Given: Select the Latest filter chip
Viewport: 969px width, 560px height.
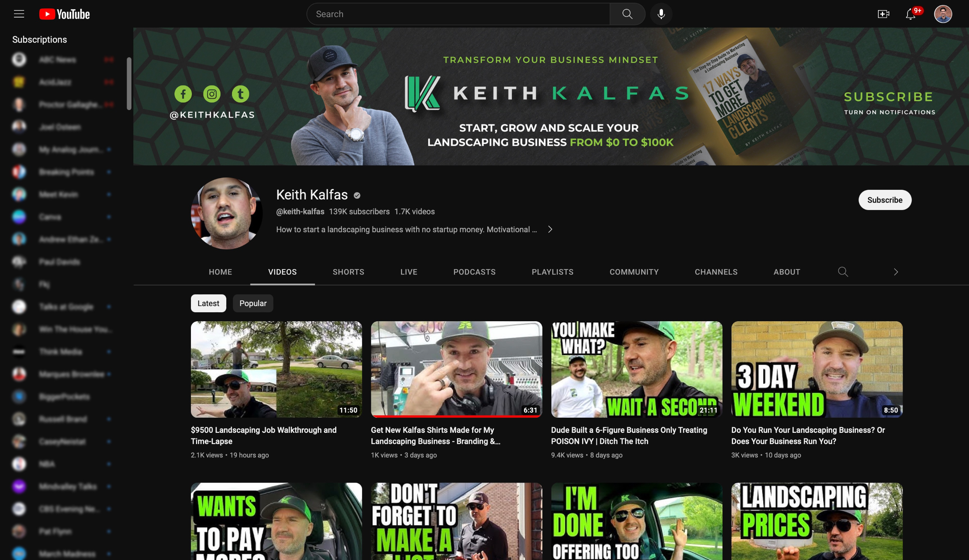Looking at the screenshot, I should point(208,303).
